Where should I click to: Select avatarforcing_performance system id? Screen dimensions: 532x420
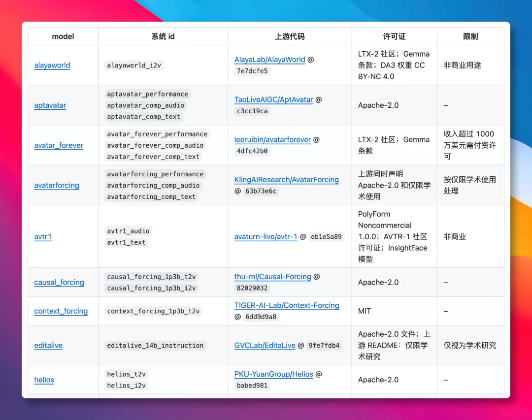pyautogui.click(x=155, y=174)
